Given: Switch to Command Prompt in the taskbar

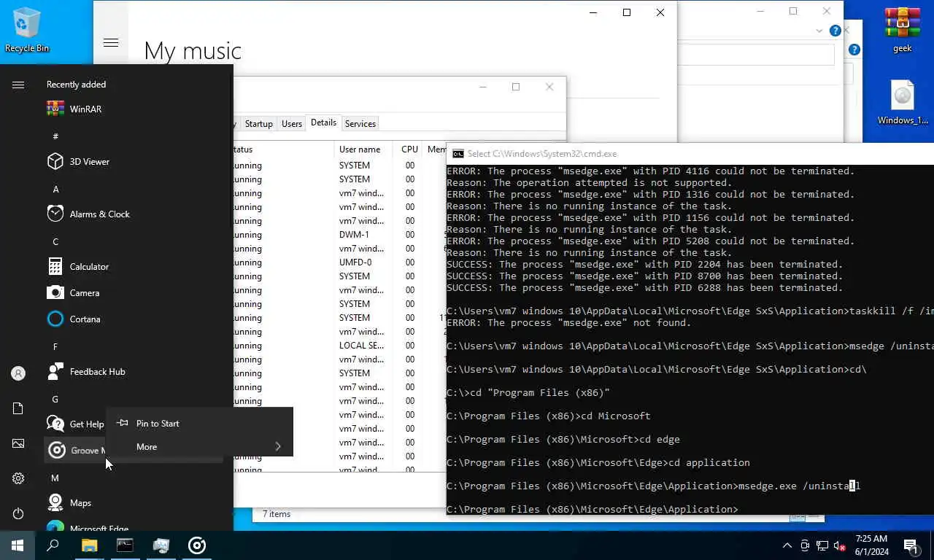Looking at the screenshot, I should click(125, 545).
